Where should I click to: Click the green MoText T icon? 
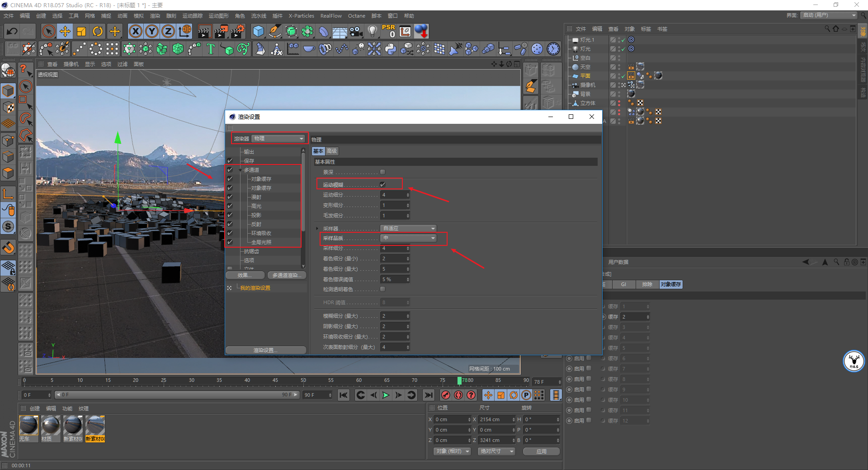(x=211, y=49)
